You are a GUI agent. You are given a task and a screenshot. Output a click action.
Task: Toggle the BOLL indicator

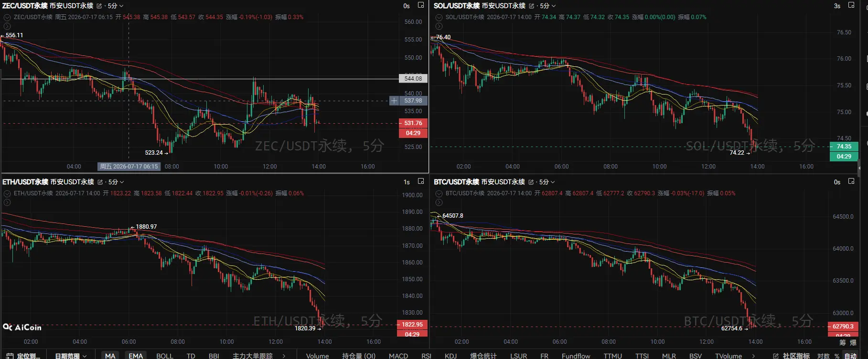[x=165, y=356]
